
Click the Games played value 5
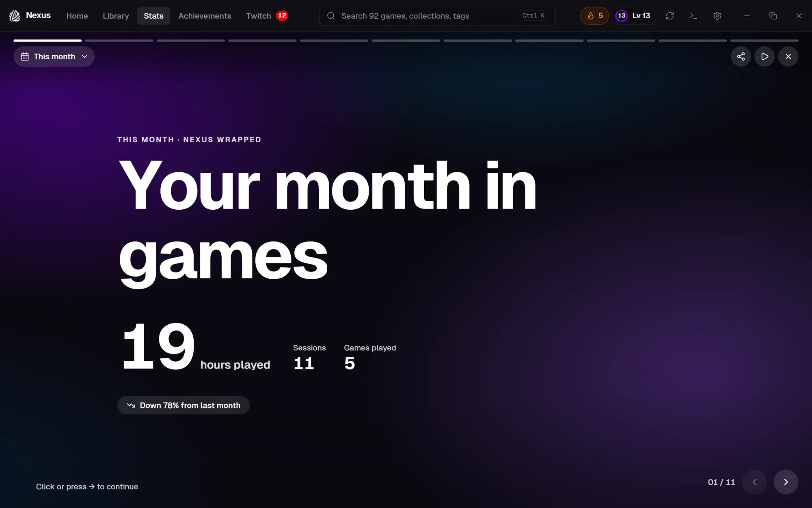(350, 363)
